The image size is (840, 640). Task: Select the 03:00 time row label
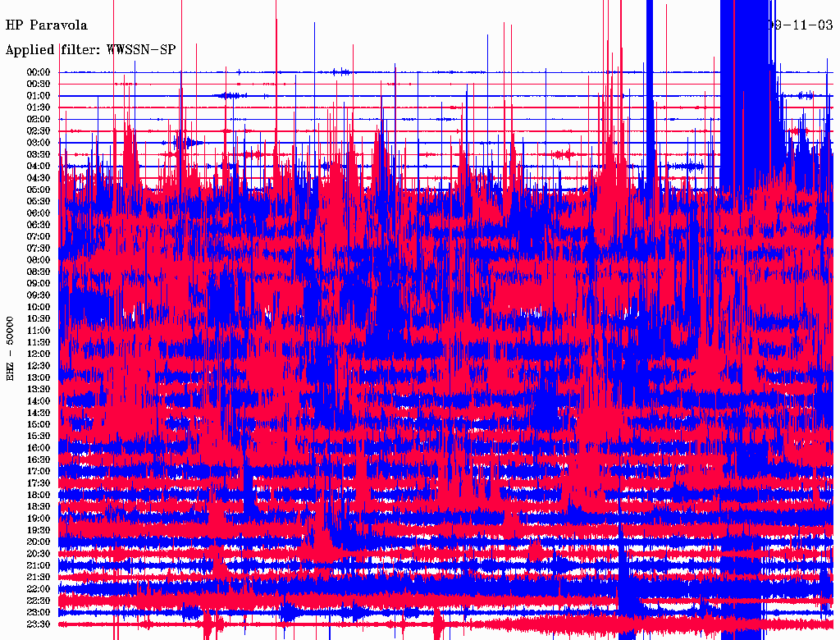[39, 143]
